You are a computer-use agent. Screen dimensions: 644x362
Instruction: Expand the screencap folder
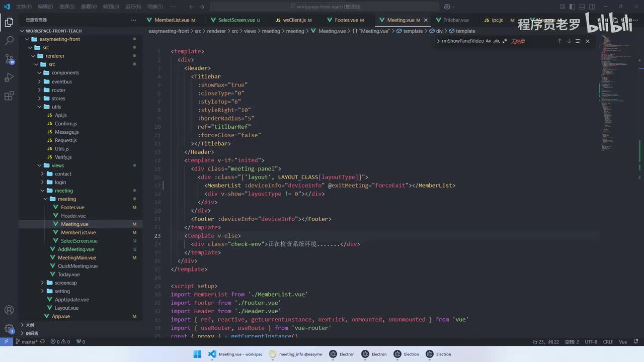pyautogui.click(x=65, y=283)
